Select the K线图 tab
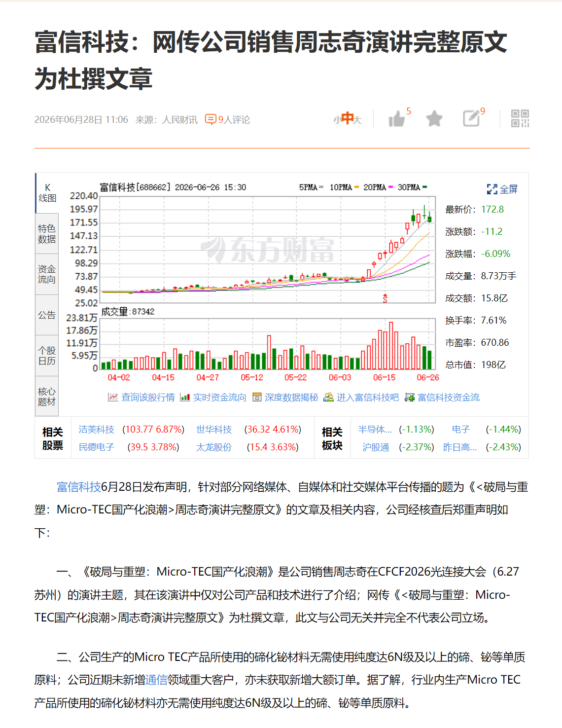Image resolution: width=562 pixels, height=728 pixels. 47,193
